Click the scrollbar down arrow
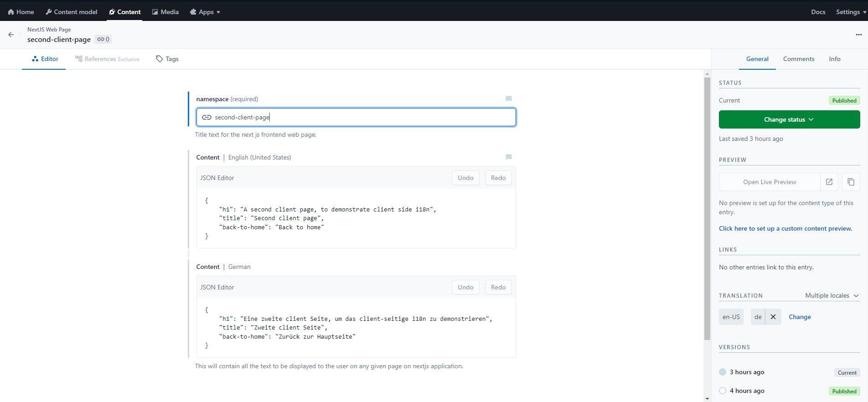 click(x=707, y=399)
